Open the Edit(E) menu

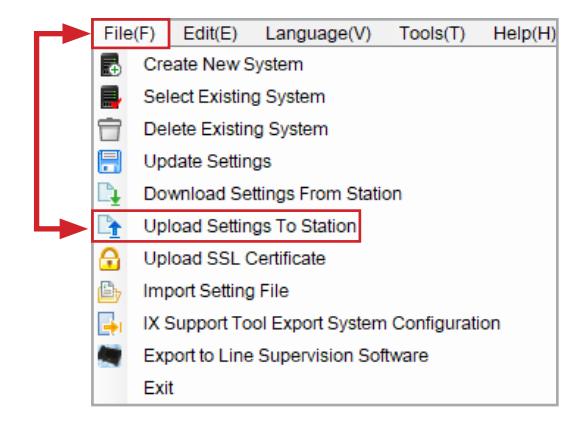click(x=210, y=34)
